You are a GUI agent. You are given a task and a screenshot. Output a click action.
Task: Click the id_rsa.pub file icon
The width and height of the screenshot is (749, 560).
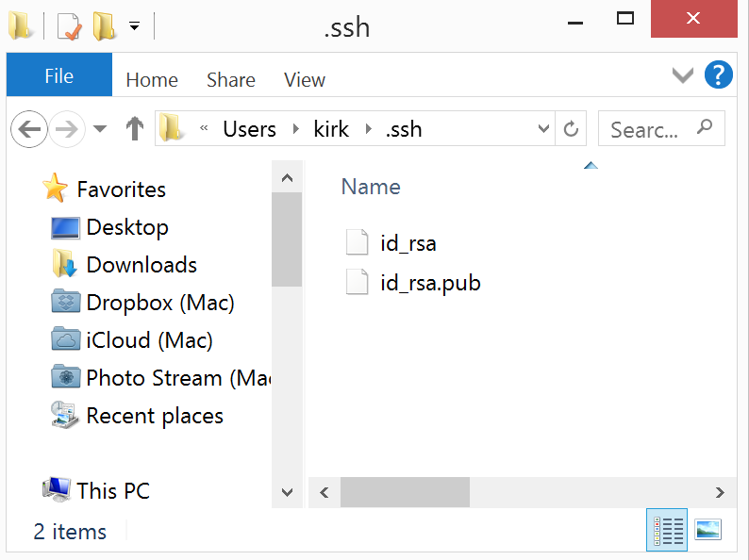tap(357, 282)
